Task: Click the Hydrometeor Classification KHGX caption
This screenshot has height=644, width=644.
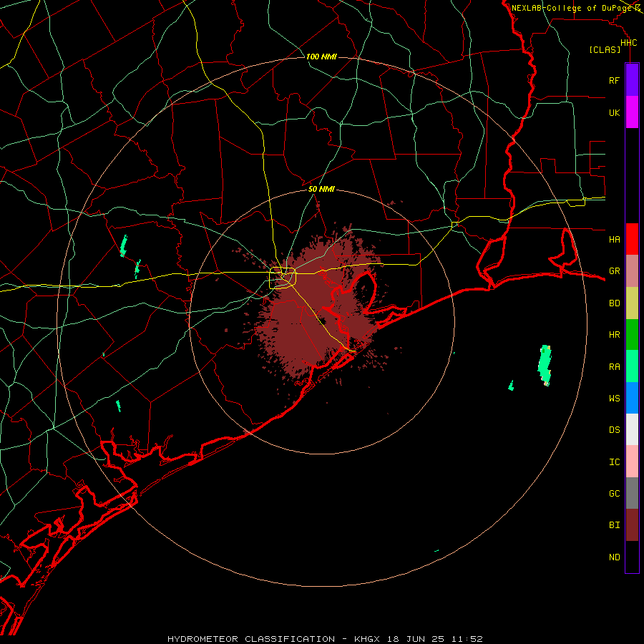Action: [325, 639]
